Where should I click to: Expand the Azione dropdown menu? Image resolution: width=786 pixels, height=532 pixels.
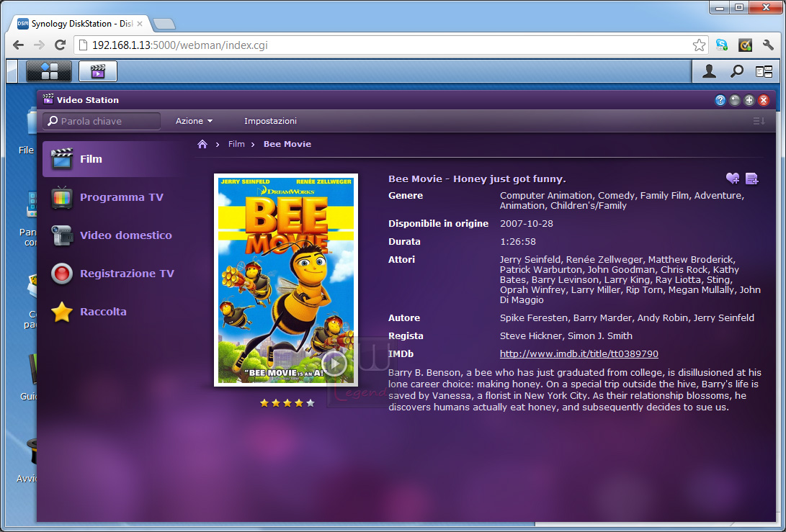[x=194, y=121]
